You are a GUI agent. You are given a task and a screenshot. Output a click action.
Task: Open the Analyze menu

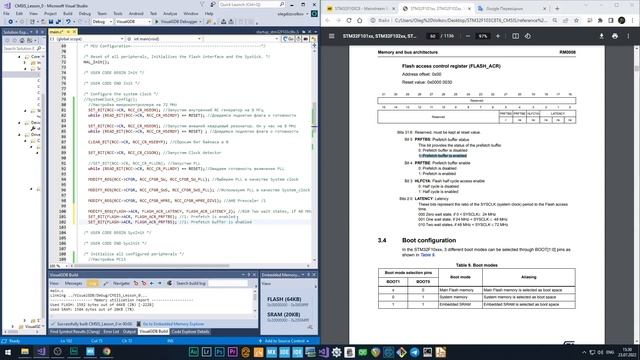point(170,13)
